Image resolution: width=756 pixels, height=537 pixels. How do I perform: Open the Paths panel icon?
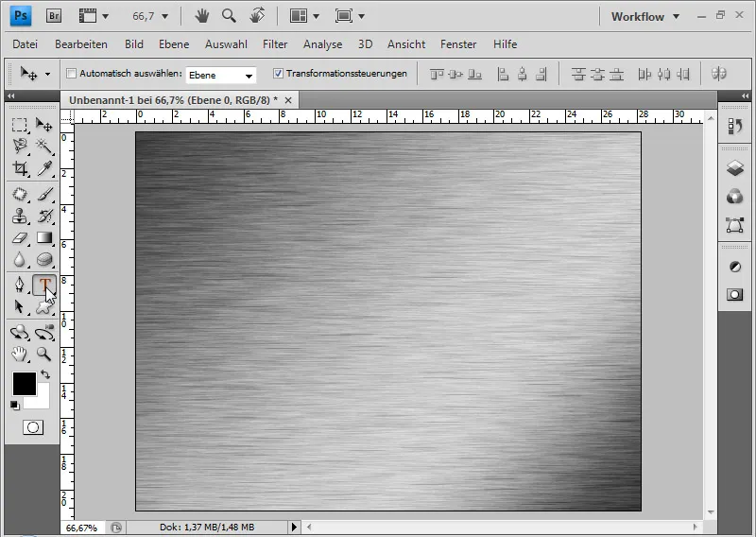(735, 225)
